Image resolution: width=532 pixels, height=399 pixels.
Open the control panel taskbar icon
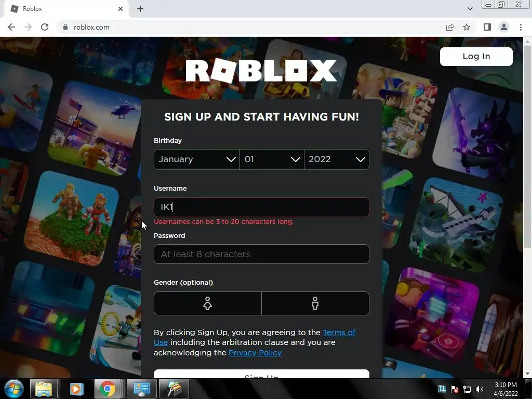click(x=141, y=389)
